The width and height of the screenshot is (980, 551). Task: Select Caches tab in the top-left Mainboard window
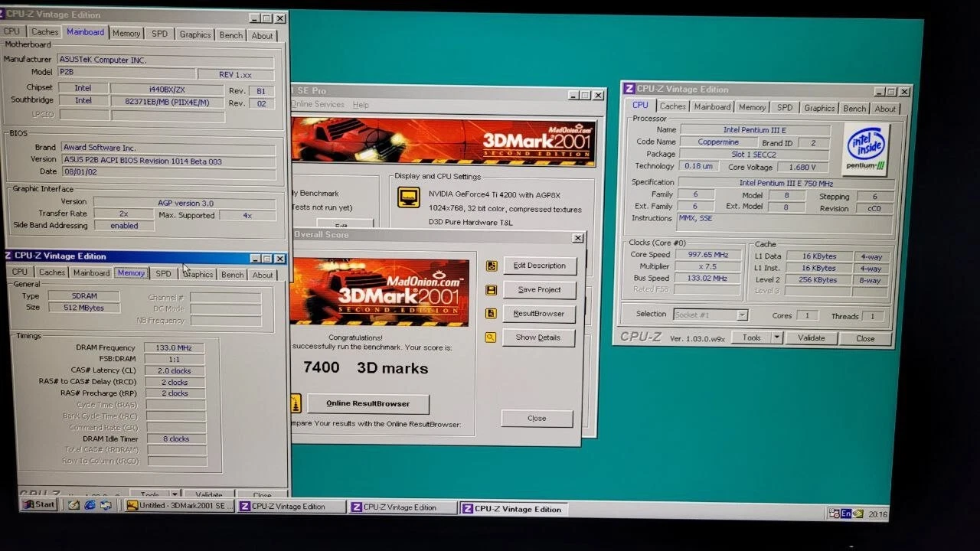pyautogui.click(x=44, y=32)
